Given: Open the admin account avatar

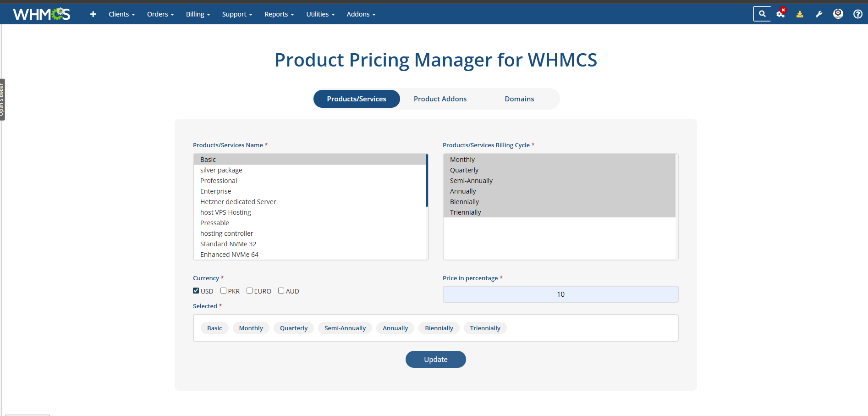Looking at the screenshot, I should [x=838, y=14].
